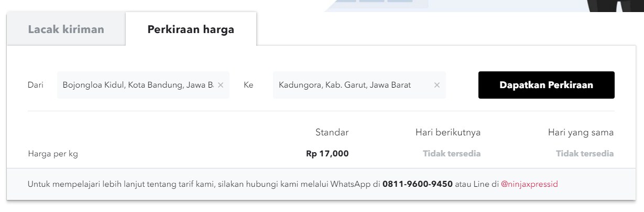Click the WhatsApp number 0811-9600-9450
The height and width of the screenshot is (212, 644).
[418, 185]
